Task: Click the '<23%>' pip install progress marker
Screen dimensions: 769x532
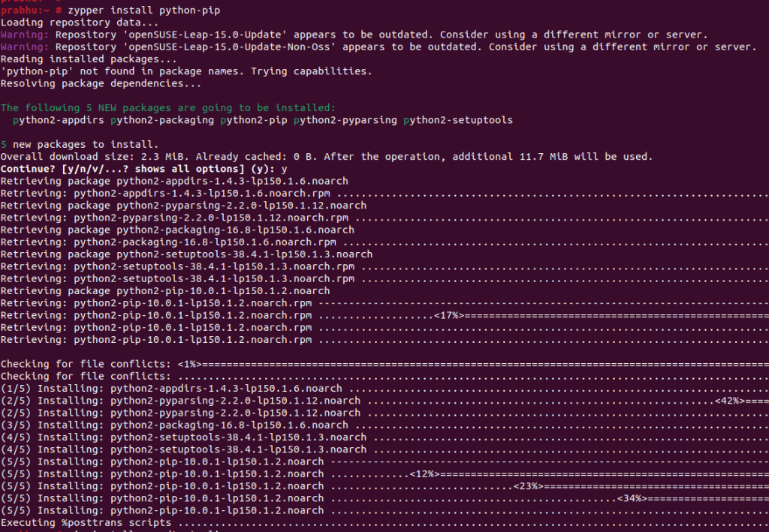Action: 529,486
